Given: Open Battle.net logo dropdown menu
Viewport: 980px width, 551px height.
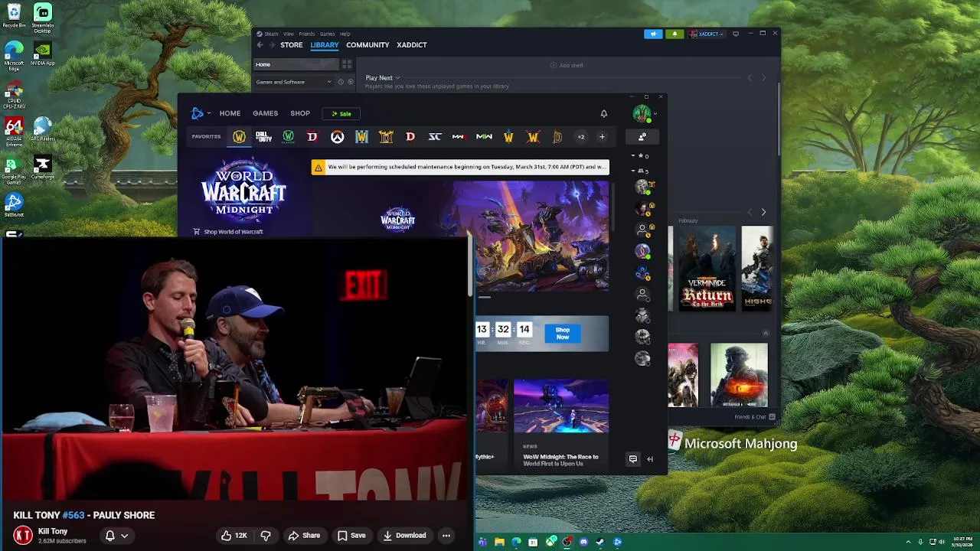Looking at the screenshot, I should click(x=199, y=113).
